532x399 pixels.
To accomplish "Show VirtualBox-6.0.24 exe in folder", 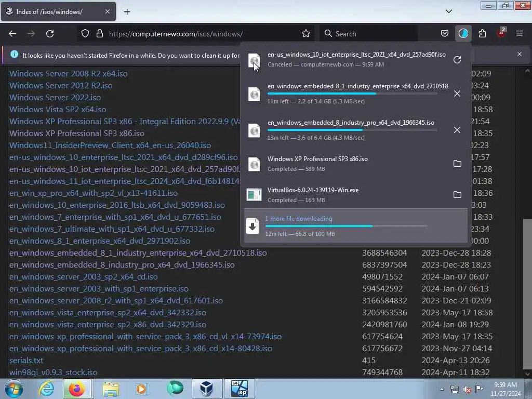I will 457,195.
